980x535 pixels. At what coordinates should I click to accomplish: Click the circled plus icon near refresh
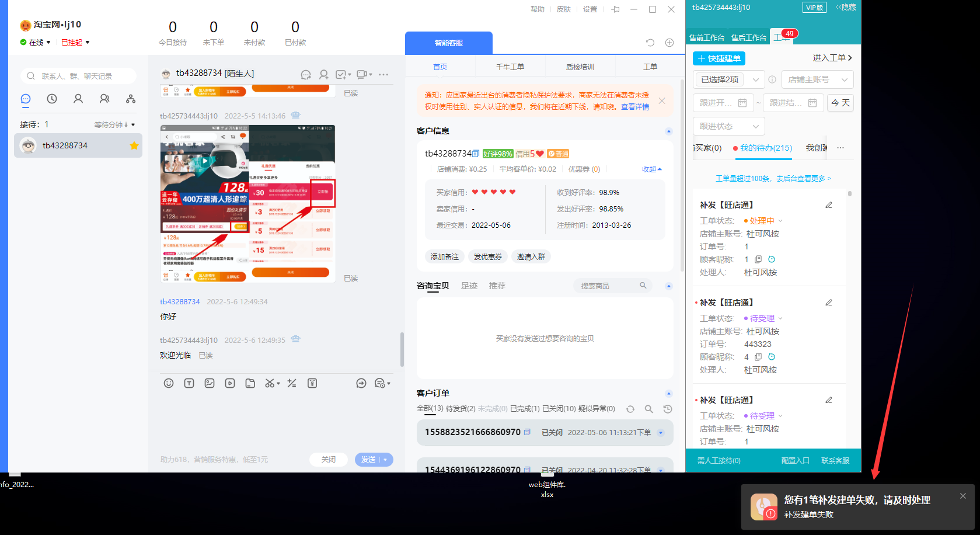[x=669, y=43]
